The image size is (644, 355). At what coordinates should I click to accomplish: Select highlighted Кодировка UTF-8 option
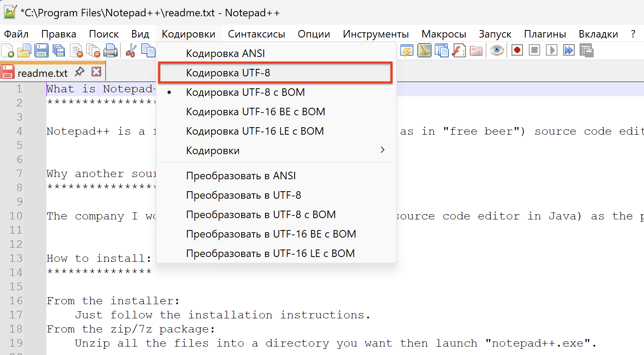pos(228,73)
